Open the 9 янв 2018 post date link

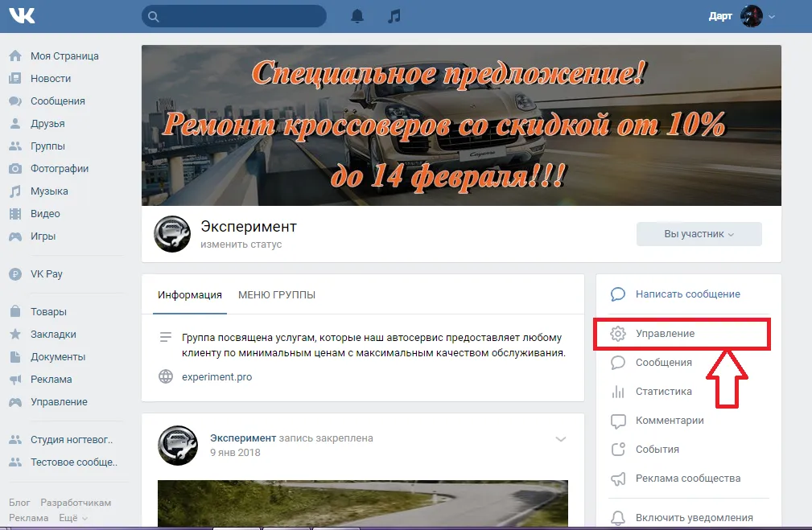(235, 452)
